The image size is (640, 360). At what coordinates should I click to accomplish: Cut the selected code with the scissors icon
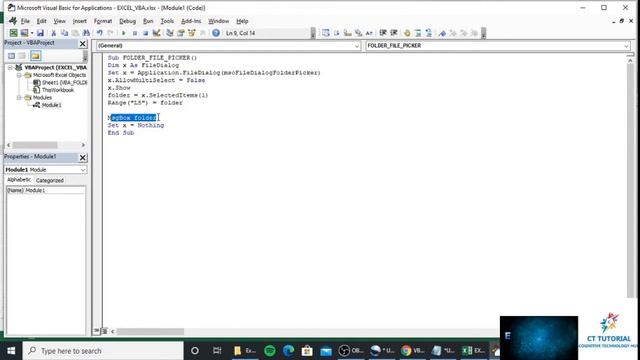coord(53,33)
